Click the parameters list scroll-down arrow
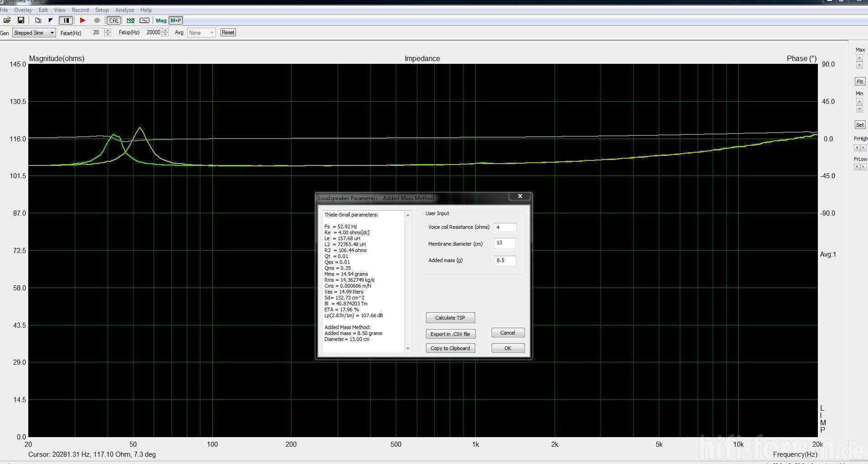Image resolution: width=868 pixels, height=464 pixels. pos(408,349)
